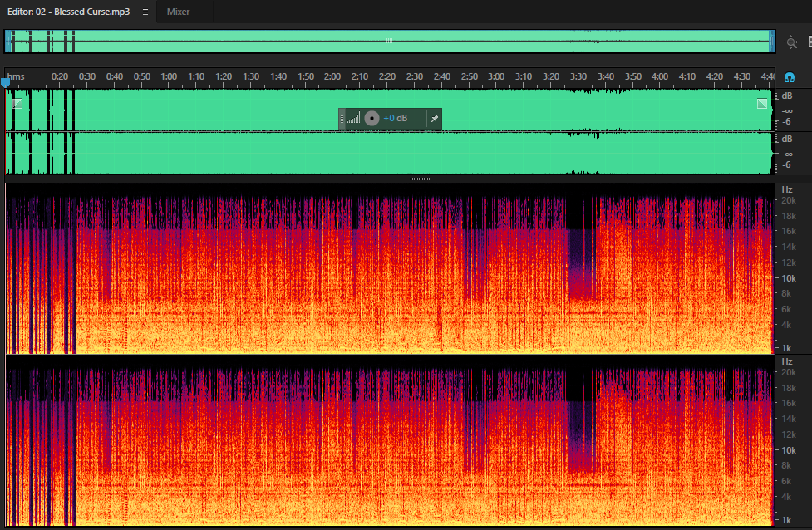
Task: Click the divider handle between waveform and spectrogram
Action: click(x=420, y=179)
